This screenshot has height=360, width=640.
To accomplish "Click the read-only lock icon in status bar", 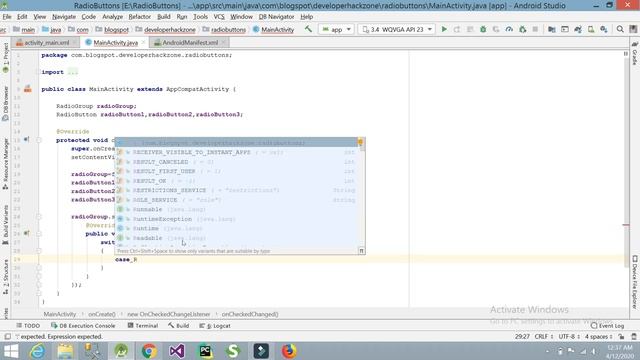I will (621, 337).
